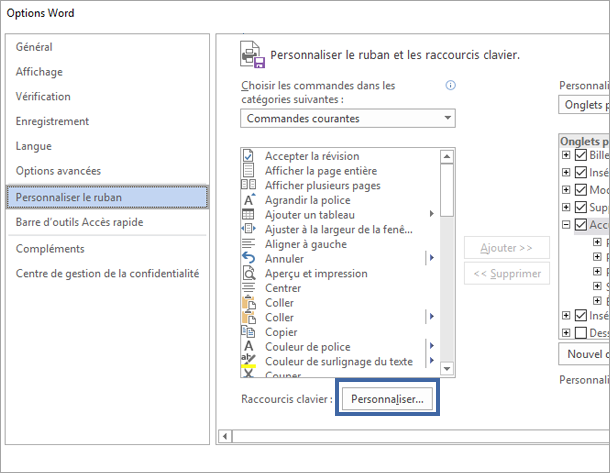Select the Ajouter un tableau grid icon
This screenshot has width=610, height=473.
coord(248,214)
